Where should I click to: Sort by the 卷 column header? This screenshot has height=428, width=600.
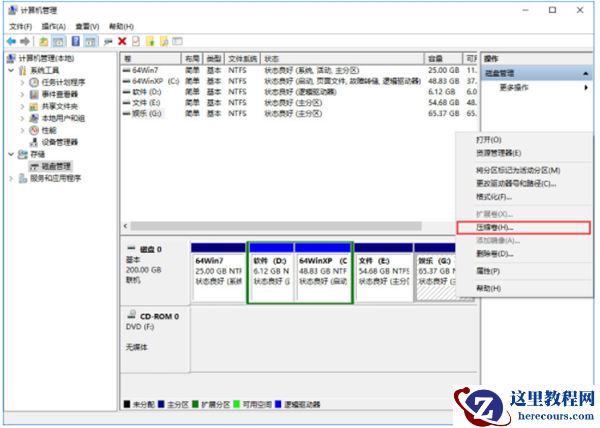click(151, 59)
